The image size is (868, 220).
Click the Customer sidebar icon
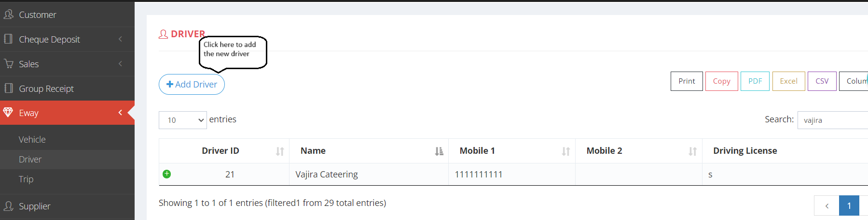pos(8,15)
